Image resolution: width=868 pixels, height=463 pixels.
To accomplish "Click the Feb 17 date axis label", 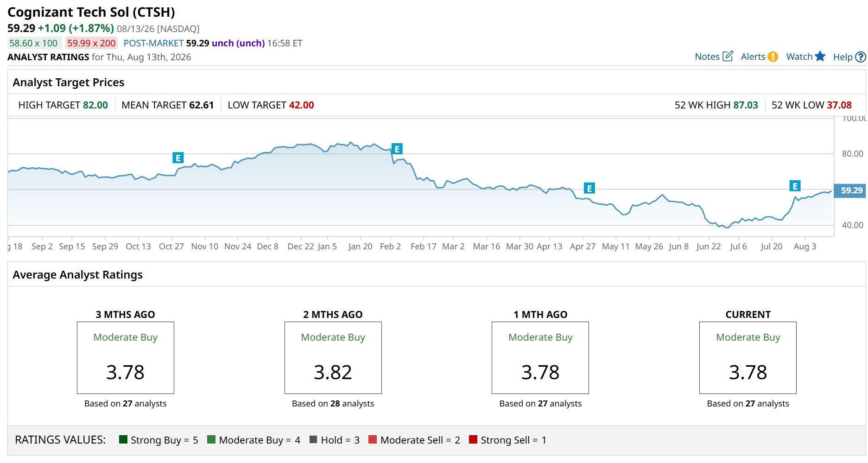I will pyautogui.click(x=424, y=247).
